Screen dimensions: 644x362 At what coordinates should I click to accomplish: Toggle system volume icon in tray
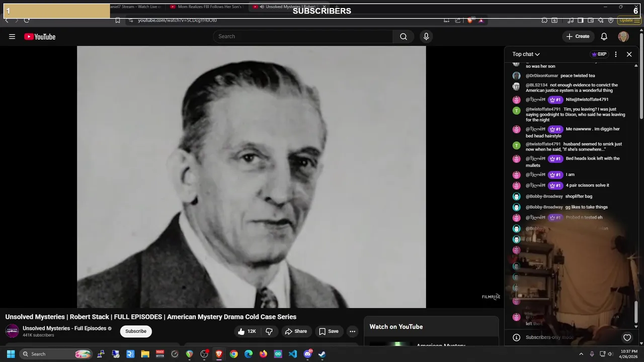coord(611,354)
